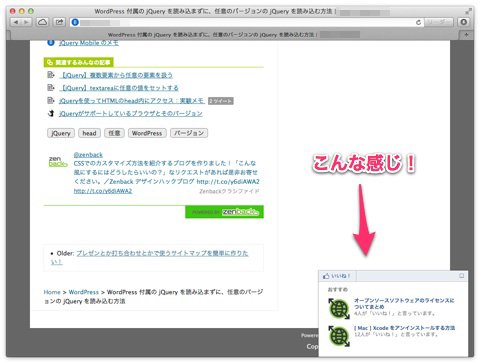Click inside the Safari address field
The width and height of the screenshot is (480, 363).
pos(247,22)
